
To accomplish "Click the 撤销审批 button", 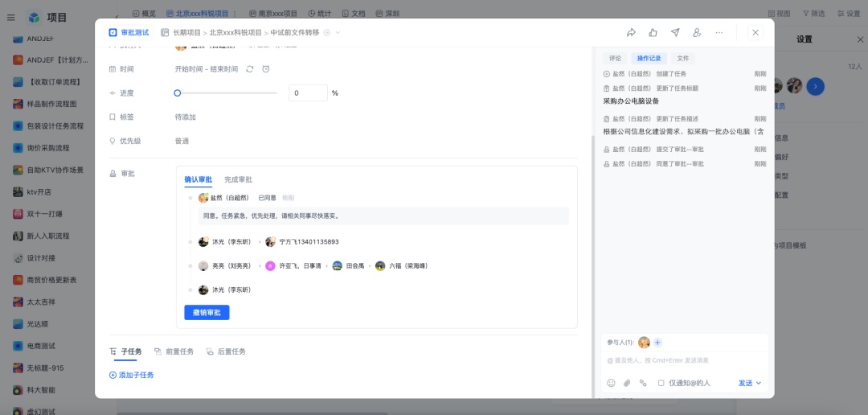I will pos(207,313).
